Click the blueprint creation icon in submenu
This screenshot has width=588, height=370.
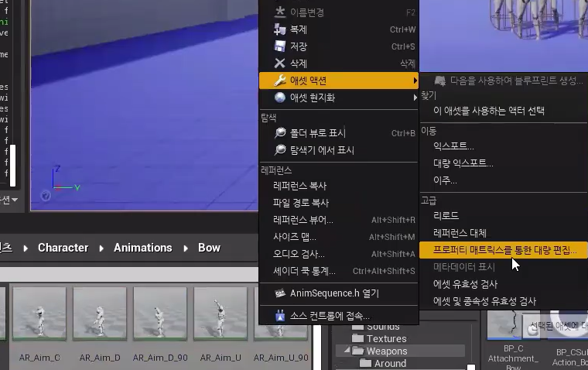[440, 81]
